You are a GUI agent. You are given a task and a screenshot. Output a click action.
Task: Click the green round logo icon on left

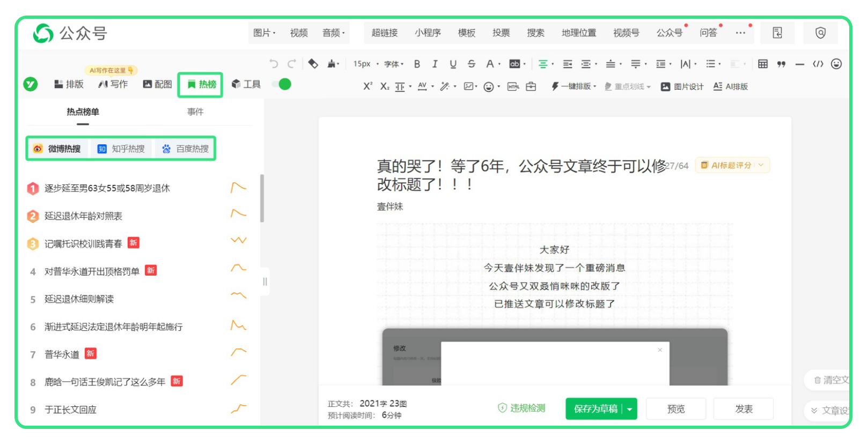click(31, 84)
